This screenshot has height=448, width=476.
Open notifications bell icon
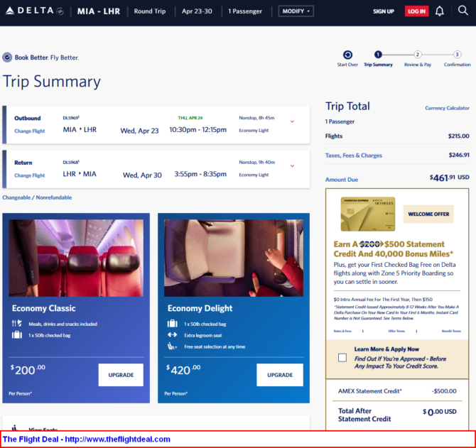tap(439, 11)
